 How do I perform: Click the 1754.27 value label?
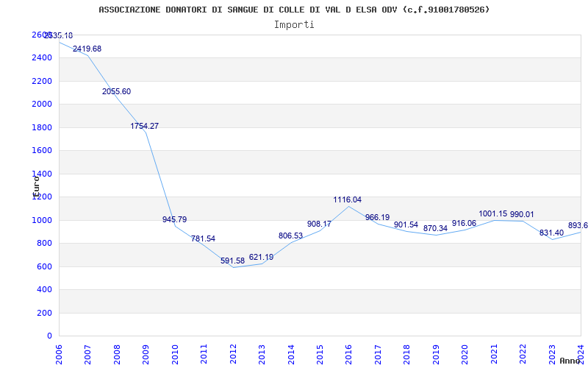[x=144, y=126]
